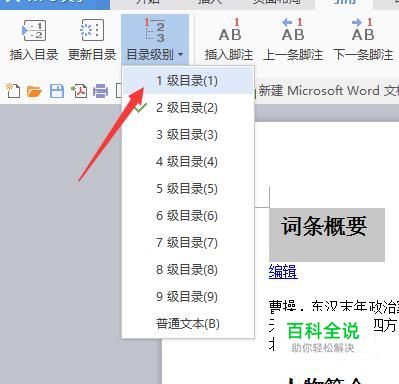Click the new document icon in quick toolbar
Image resolution: width=399 pixels, height=384 pixels.
13,91
